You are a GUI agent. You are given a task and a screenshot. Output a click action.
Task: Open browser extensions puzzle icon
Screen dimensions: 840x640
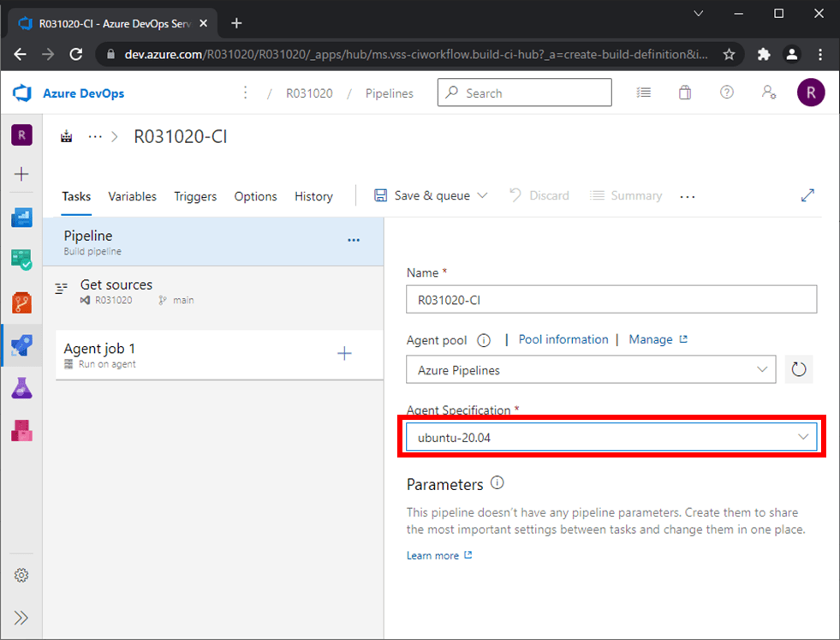[764, 54]
